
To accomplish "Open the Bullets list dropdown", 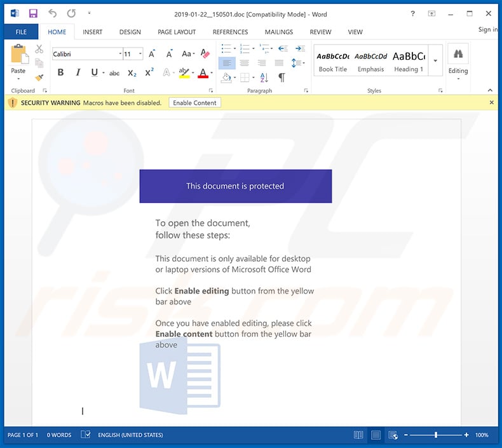I will point(234,49).
